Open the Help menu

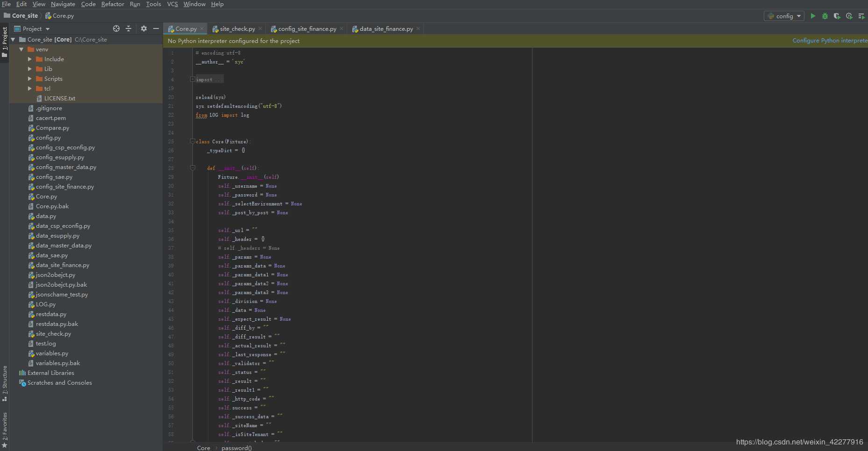pyautogui.click(x=217, y=4)
